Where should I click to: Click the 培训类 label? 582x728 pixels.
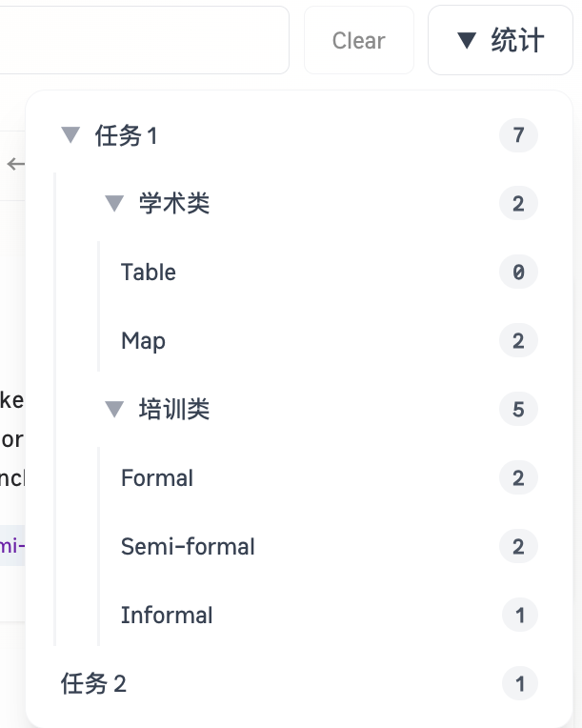[174, 409]
